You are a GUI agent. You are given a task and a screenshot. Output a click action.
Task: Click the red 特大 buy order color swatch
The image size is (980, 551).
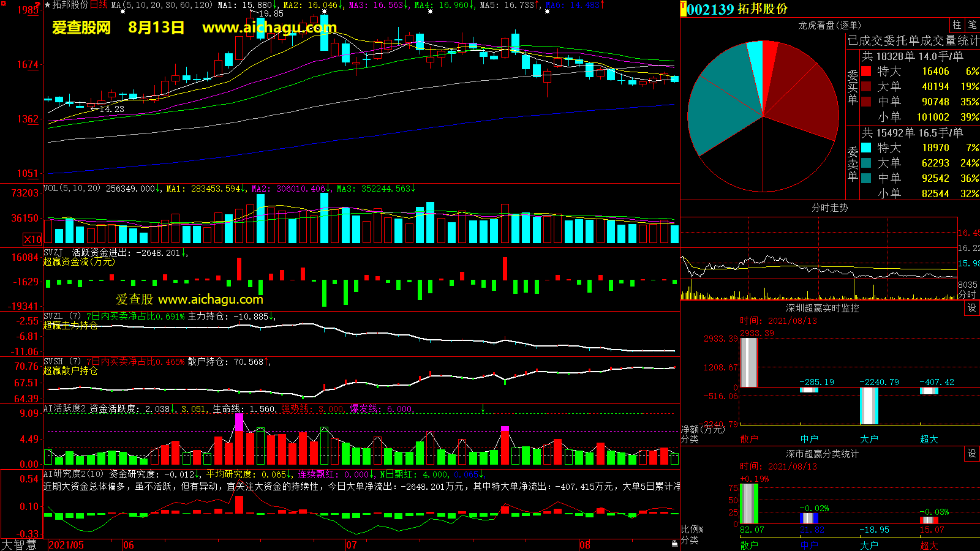tap(866, 71)
